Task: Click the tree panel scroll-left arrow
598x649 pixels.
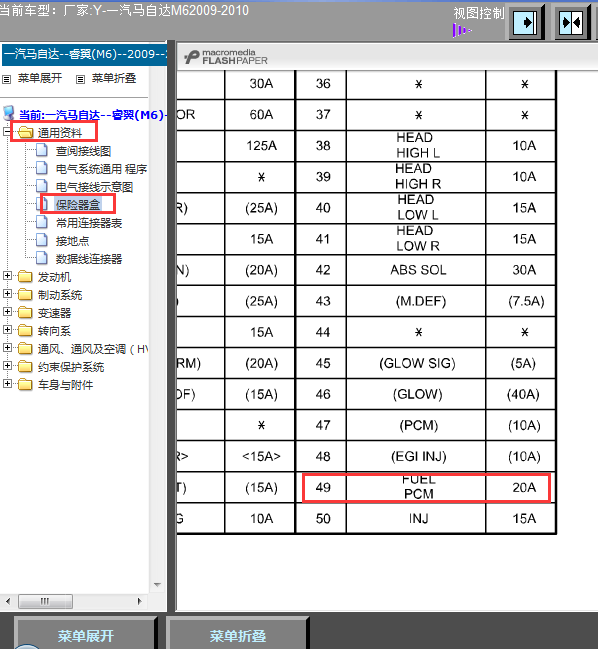Action: click(8, 601)
